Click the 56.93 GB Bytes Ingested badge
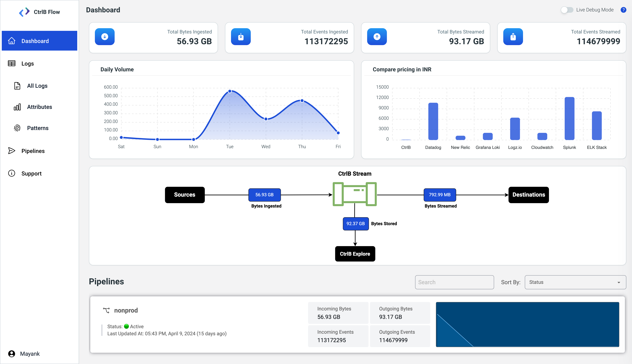This screenshot has height=364, width=632. pos(265,195)
